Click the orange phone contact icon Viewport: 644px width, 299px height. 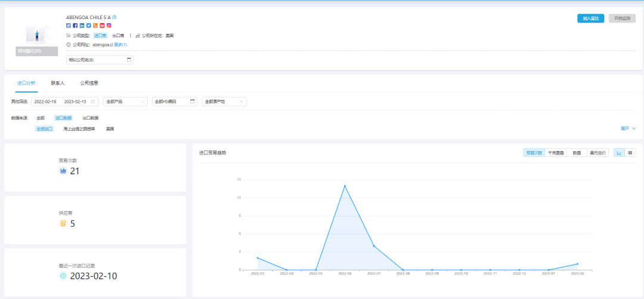click(95, 26)
